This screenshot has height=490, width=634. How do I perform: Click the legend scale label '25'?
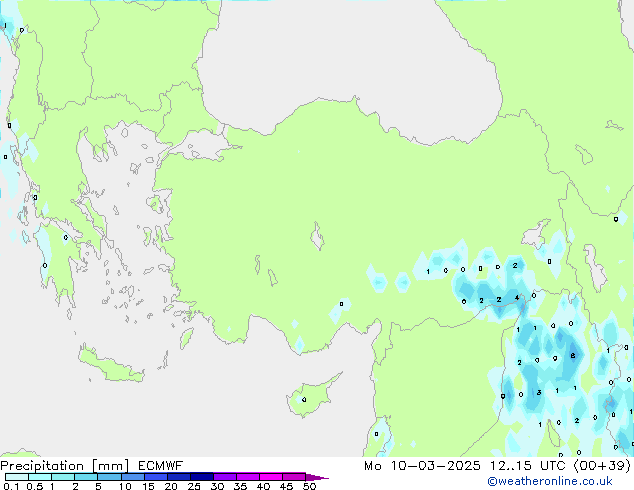click(x=194, y=486)
